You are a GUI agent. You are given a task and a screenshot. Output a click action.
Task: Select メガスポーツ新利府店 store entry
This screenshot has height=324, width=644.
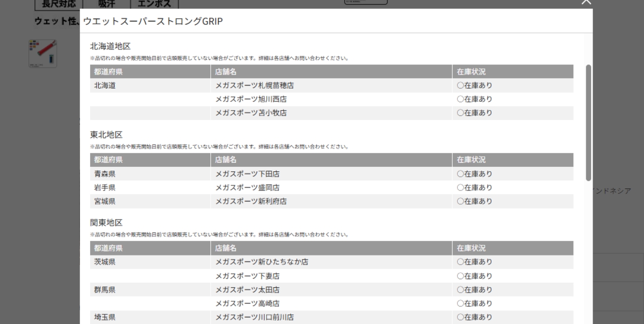(x=251, y=201)
